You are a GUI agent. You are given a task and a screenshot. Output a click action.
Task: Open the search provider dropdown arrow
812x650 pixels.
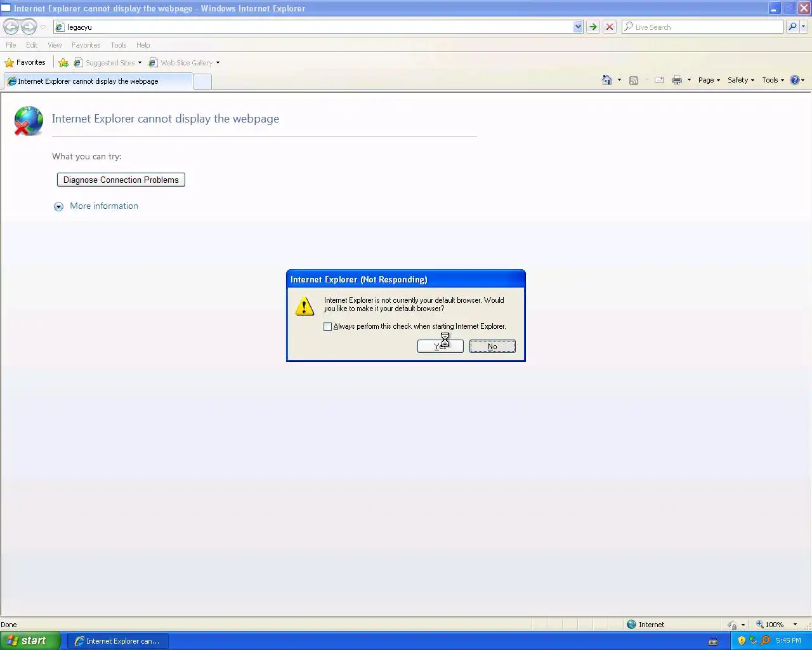pyautogui.click(x=804, y=27)
